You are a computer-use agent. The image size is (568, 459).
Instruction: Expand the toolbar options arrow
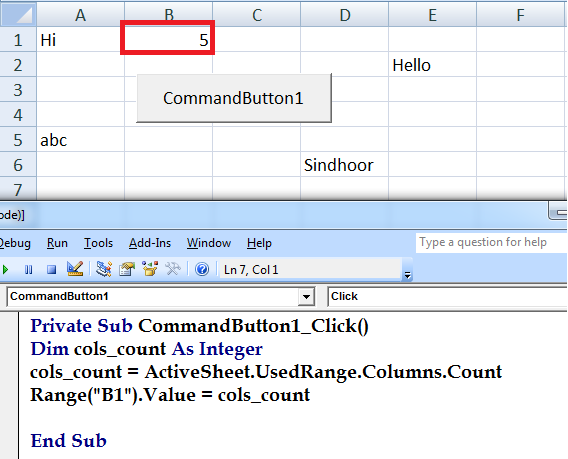408,275
